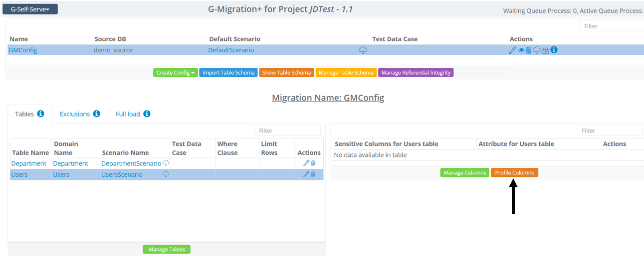Click cloud download icon in GMConfig Actions
The width and height of the screenshot is (644, 257).
pyautogui.click(x=537, y=50)
